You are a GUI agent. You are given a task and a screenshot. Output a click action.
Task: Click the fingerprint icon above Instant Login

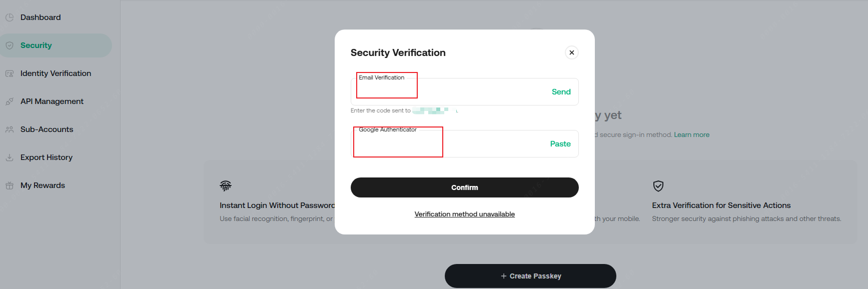[x=226, y=186]
